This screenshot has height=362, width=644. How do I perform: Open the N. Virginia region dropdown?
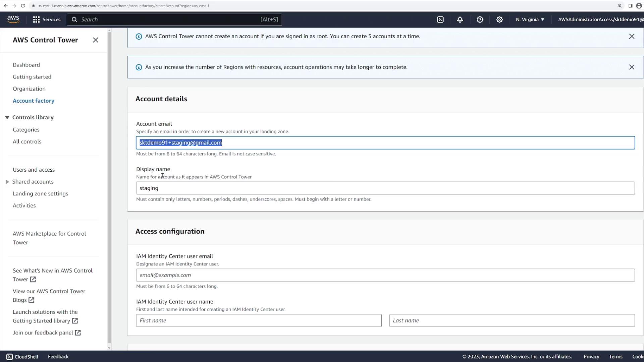(x=530, y=20)
